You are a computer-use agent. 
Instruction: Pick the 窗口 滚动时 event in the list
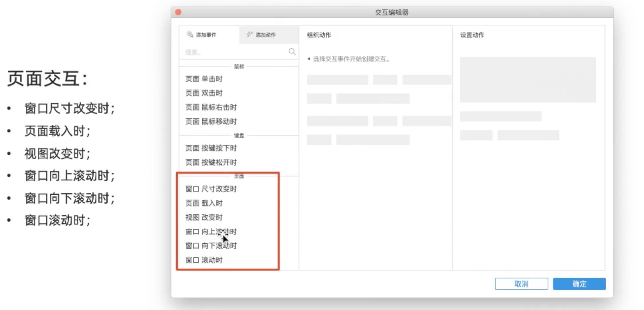pos(204,260)
